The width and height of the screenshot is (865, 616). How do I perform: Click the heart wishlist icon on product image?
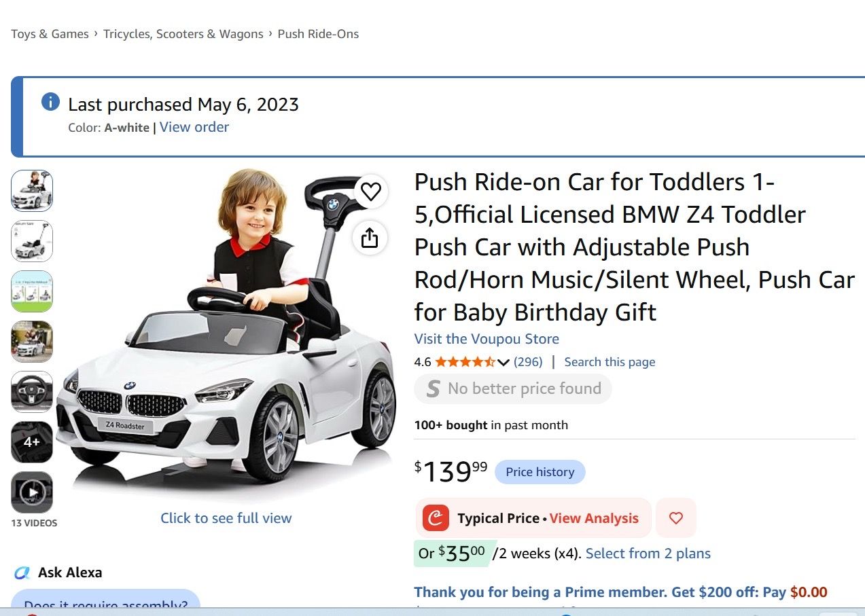[x=371, y=192]
